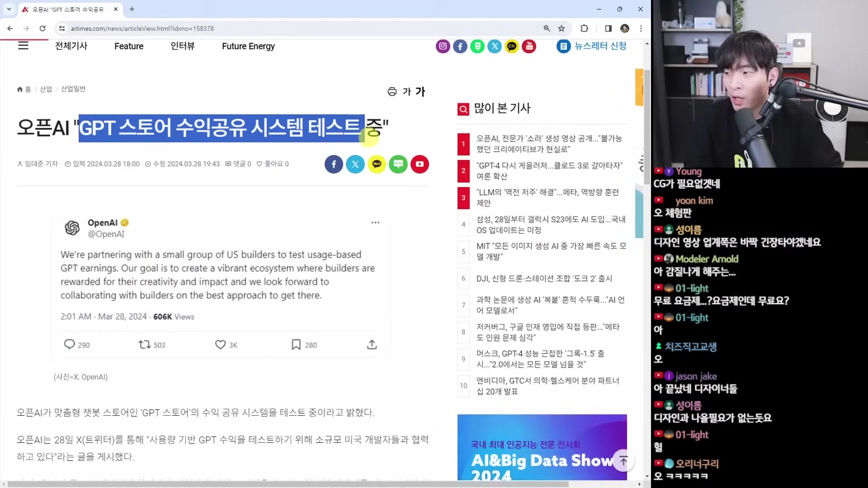This screenshot has width=868, height=488.
Task: Like the embedded OpenAI tweet
Action: point(220,345)
